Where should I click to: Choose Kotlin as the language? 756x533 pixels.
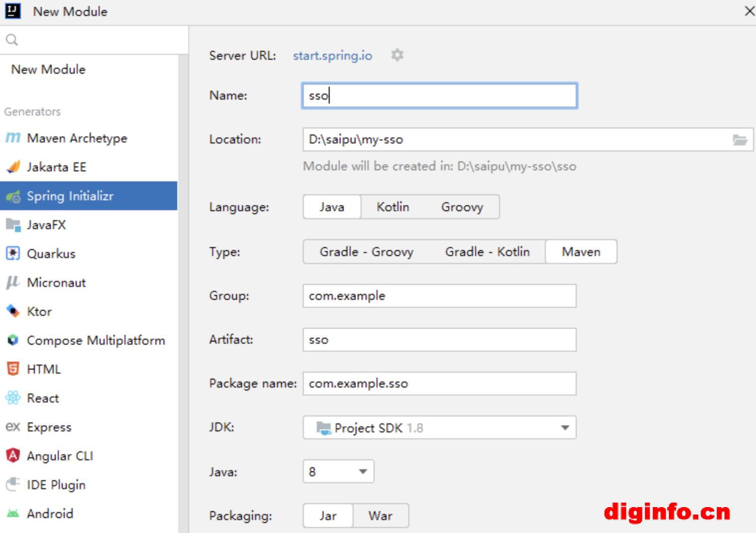coord(392,207)
